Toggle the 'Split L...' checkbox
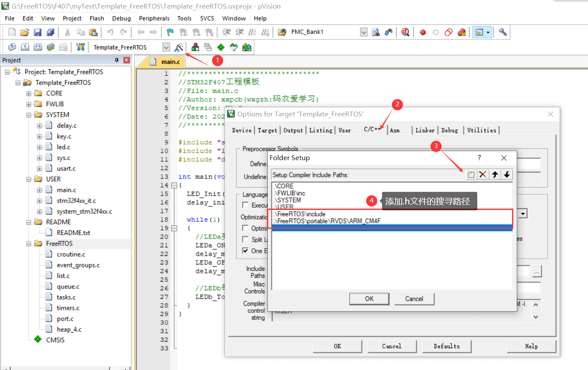588x370 pixels. [246, 240]
